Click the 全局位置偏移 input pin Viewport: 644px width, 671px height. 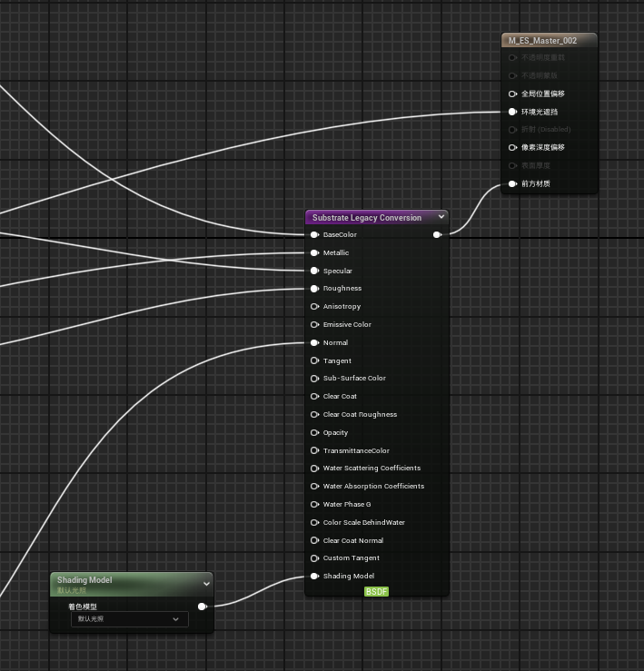[512, 94]
